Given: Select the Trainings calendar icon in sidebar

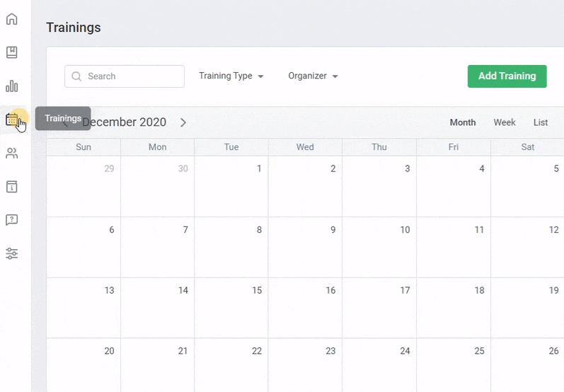Looking at the screenshot, I should point(12,120).
